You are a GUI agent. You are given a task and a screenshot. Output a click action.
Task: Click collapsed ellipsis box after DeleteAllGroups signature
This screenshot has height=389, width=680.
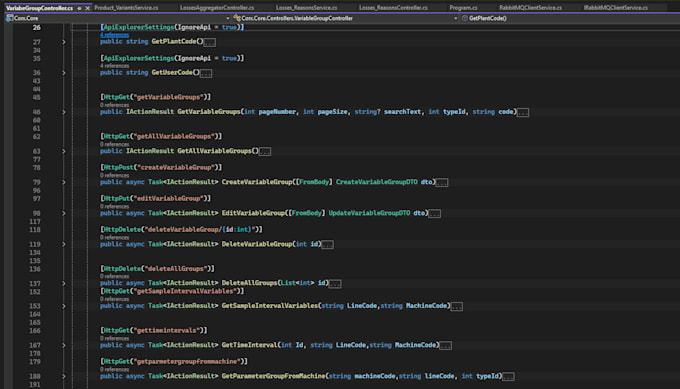(335, 284)
